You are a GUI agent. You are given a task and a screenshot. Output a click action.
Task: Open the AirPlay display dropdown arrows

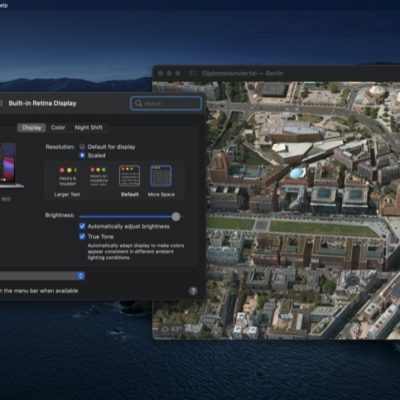point(80,276)
